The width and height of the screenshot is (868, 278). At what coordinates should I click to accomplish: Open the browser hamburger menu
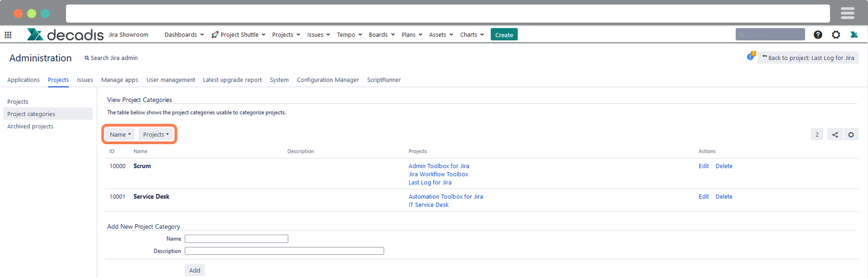click(847, 14)
